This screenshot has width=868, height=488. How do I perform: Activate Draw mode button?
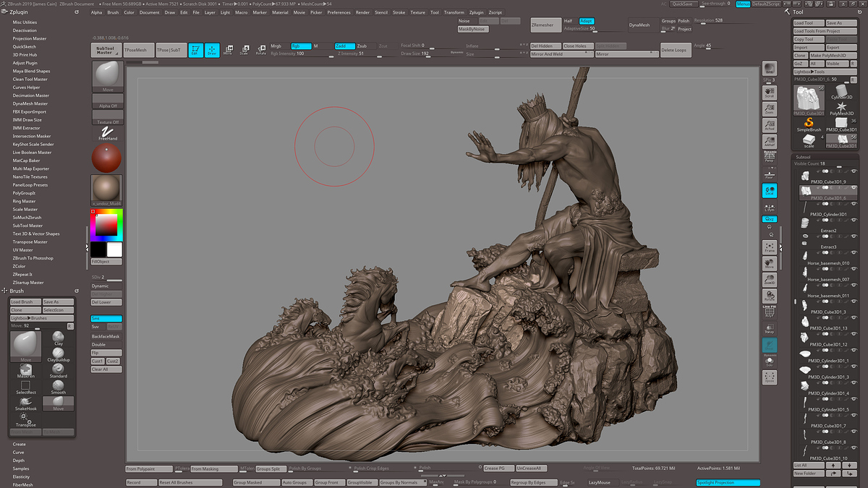tap(212, 50)
